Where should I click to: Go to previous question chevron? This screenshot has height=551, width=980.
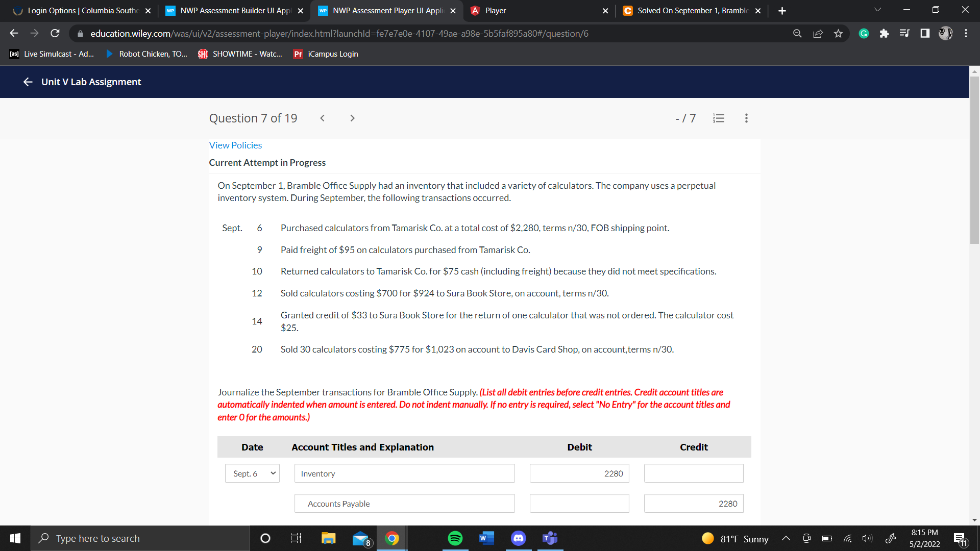(322, 118)
